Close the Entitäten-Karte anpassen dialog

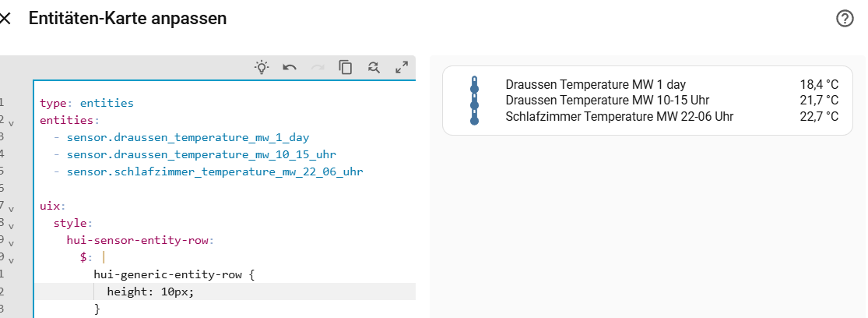click(x=5, y=18)
